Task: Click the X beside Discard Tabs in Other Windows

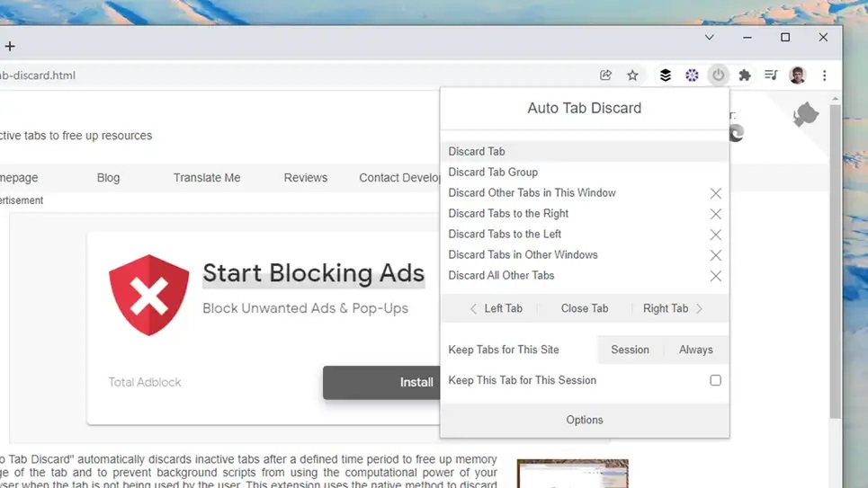Action: (x=715, y=255)
